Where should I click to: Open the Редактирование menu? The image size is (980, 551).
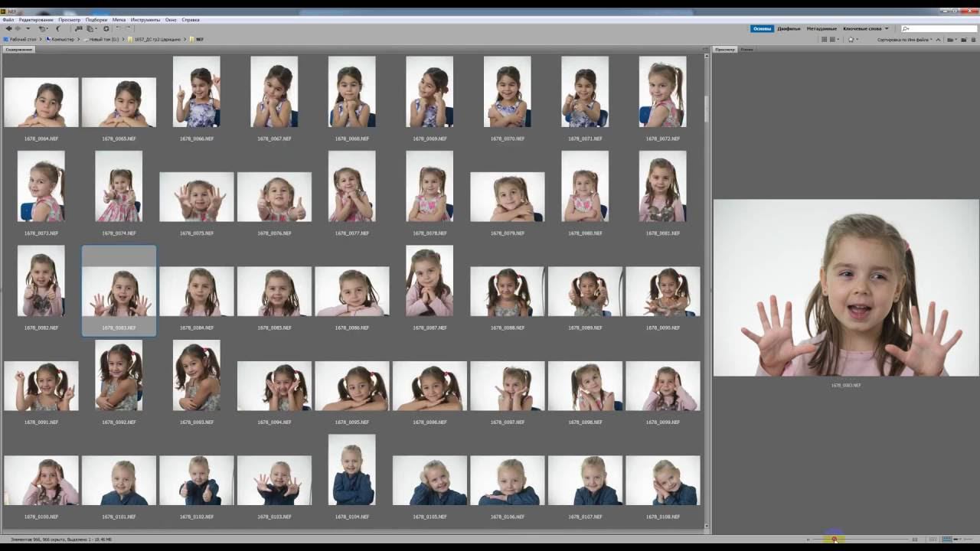36,19
